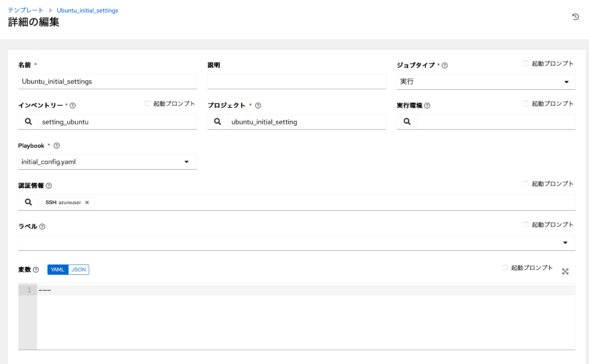
Task: Open the credentials search lookup
Action: 28,202
